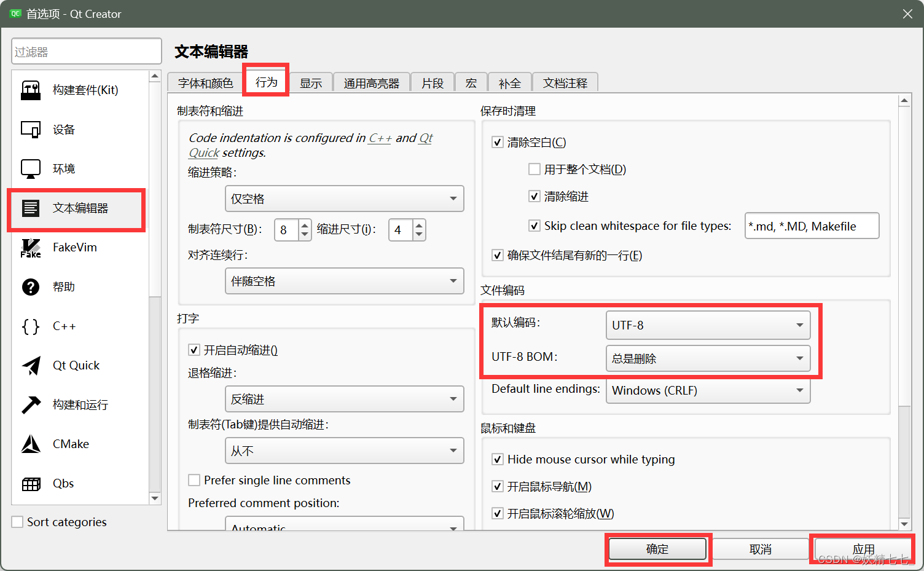
Task: Open the FakeVim category icon
Action: 31,248
